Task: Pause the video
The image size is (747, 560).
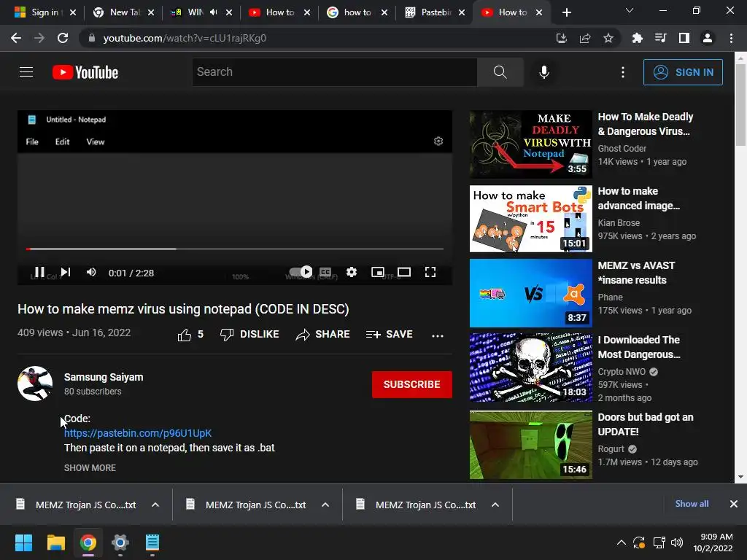Action: tap(39, 272)
